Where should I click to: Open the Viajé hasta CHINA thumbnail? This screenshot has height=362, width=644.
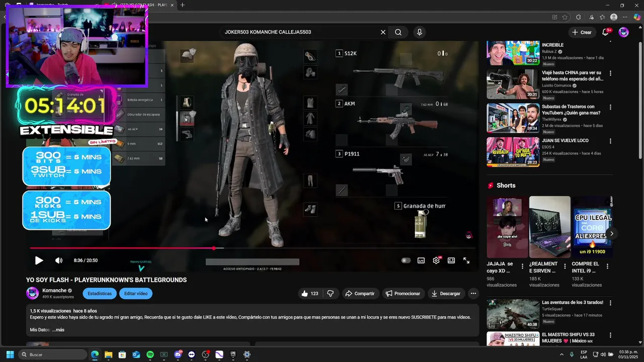[x=513, y=84]
